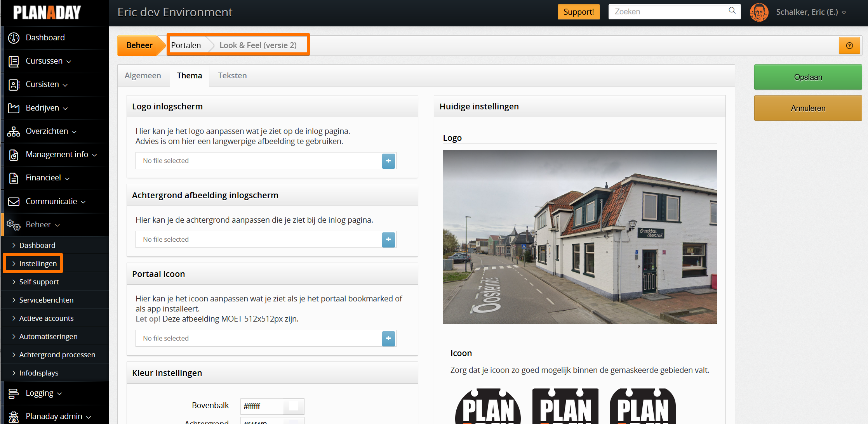Click the Cursussen book icon

[14, 61]
